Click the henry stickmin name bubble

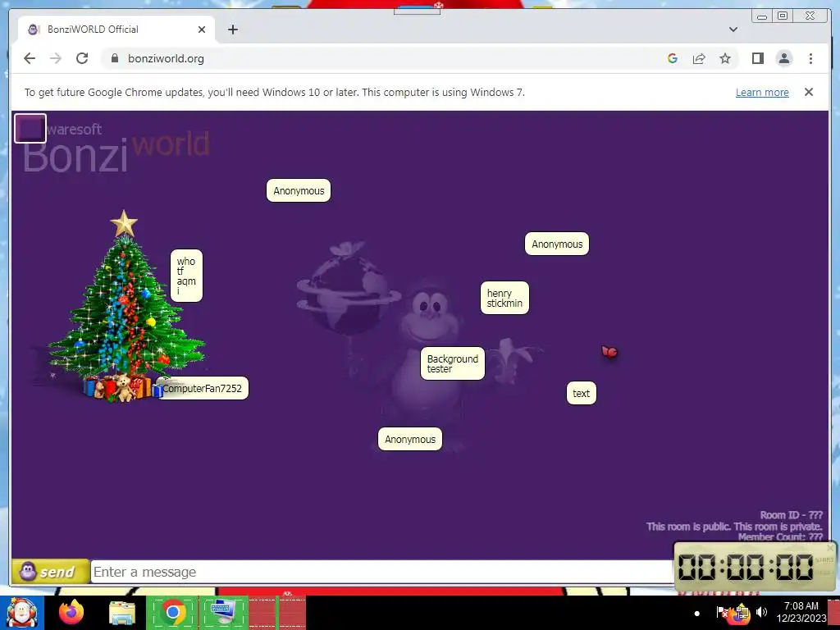tap(504, 298)
